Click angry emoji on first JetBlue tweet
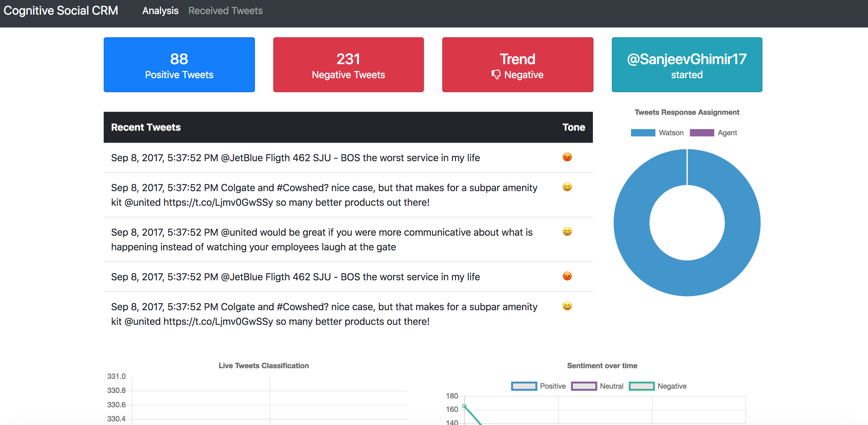Viewport: 868px width, 425px height. 567,157
